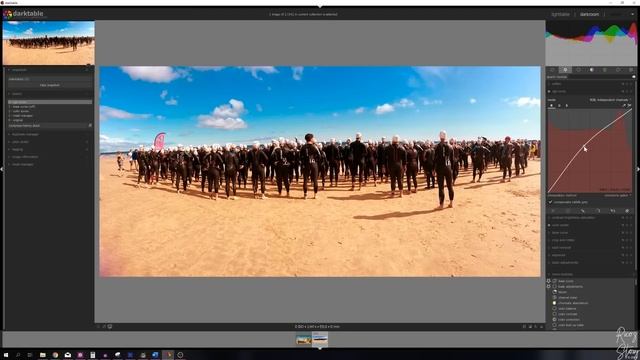
Task: Toggle gamut check icon
Action: [x=542, y=327]
